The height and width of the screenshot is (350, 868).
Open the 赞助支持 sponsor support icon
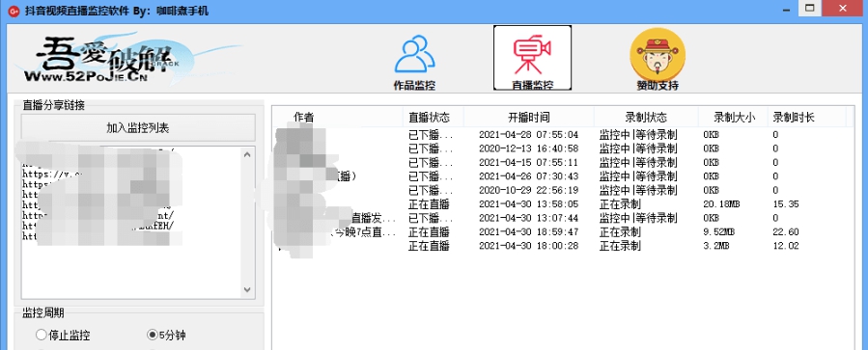(658, 60)
